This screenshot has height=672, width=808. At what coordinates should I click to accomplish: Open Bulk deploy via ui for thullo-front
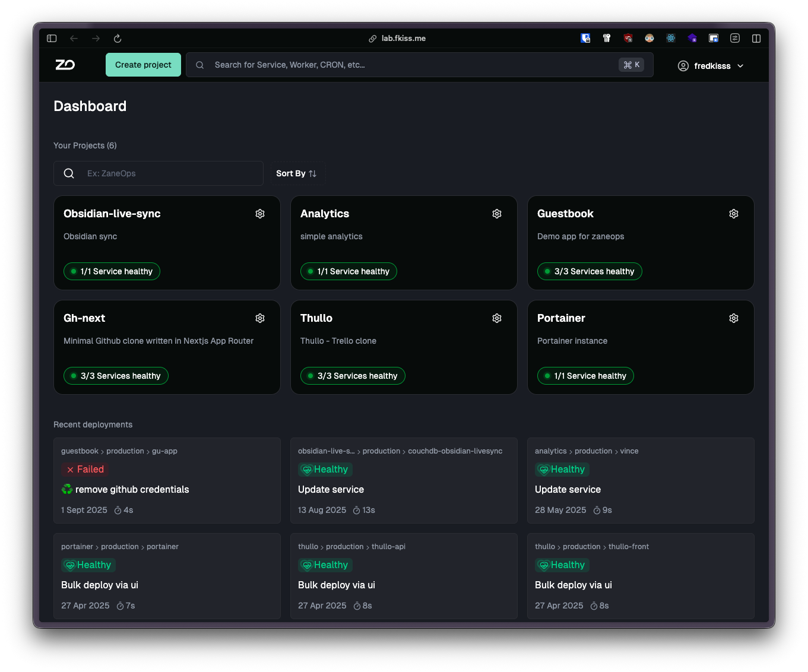(x=573, y=585)
